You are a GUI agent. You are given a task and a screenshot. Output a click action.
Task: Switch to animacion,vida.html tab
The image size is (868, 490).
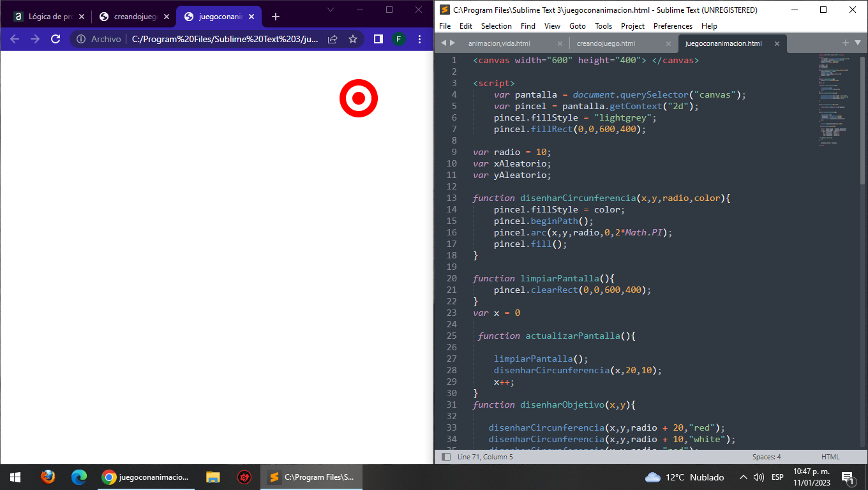tap(498, 43)
